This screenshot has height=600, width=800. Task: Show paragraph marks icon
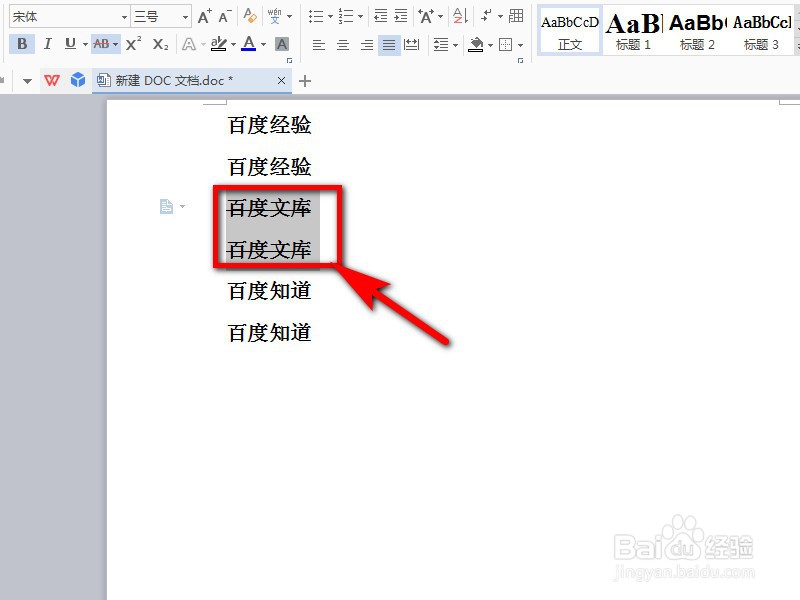tap(486, 16)
